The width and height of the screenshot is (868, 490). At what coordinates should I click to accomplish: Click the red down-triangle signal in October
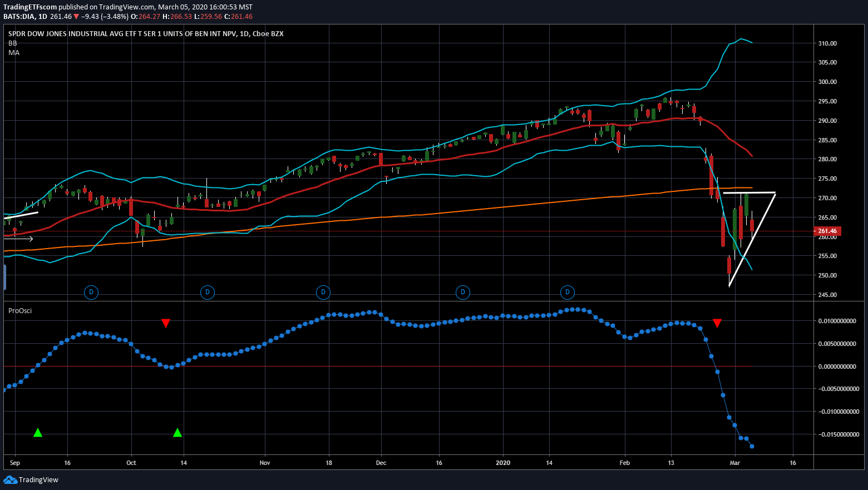click(x=165, y=323)
